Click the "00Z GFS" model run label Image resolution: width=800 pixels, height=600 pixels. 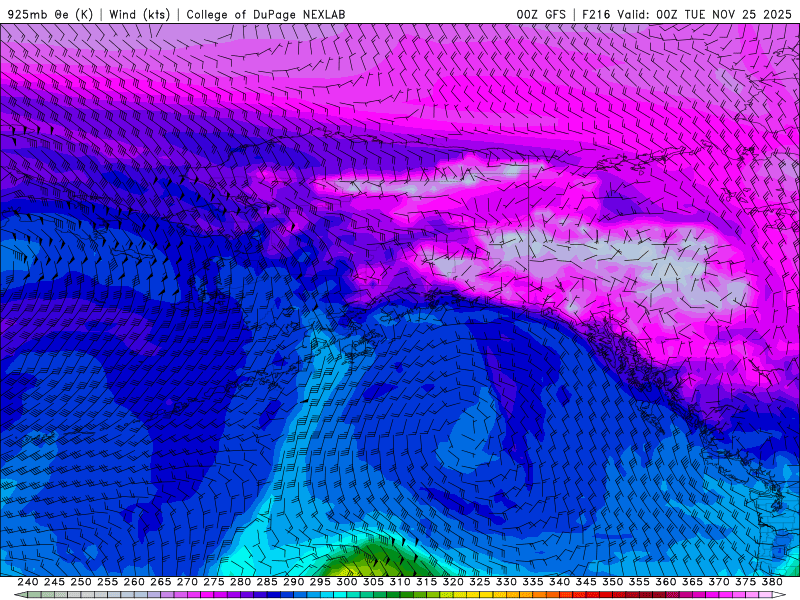(x=541, y=14)
